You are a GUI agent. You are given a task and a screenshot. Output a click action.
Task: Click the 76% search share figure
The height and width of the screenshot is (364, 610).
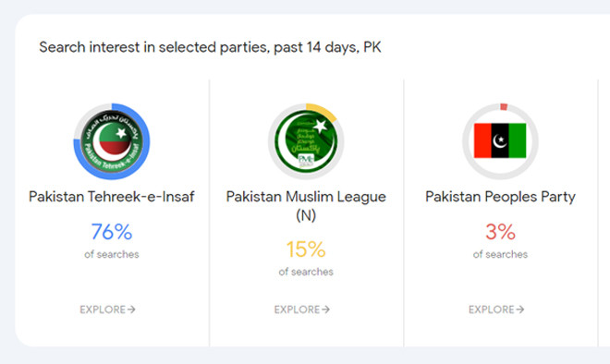pos(112,232)
